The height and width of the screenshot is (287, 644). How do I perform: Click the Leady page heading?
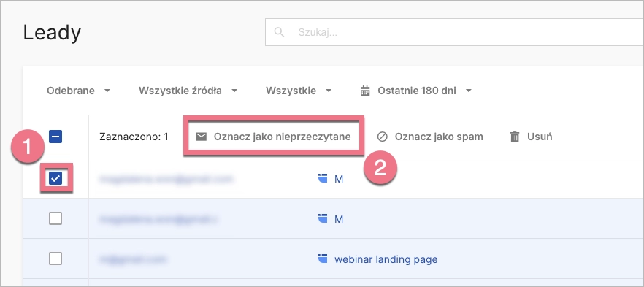(x=52, y=32)
